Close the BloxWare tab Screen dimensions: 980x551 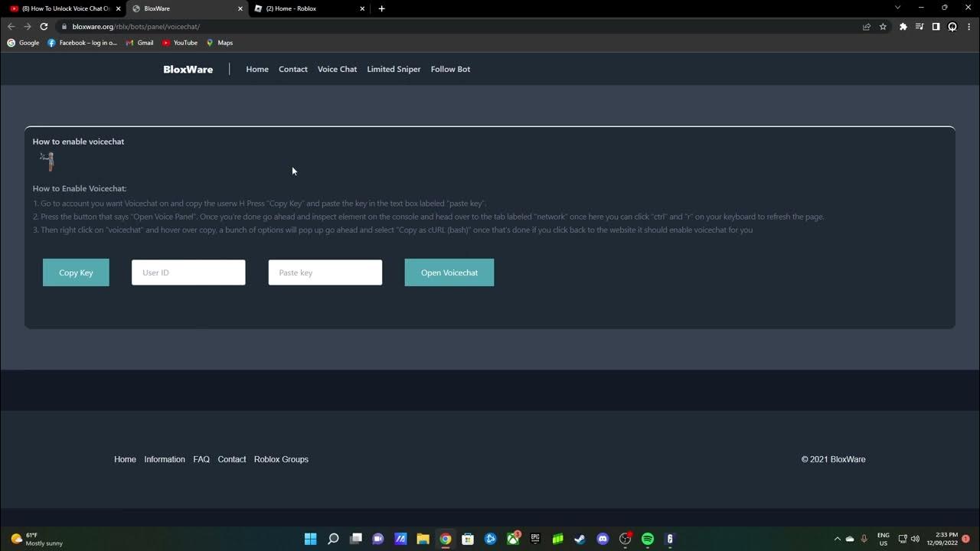click(x=240, y=8)
